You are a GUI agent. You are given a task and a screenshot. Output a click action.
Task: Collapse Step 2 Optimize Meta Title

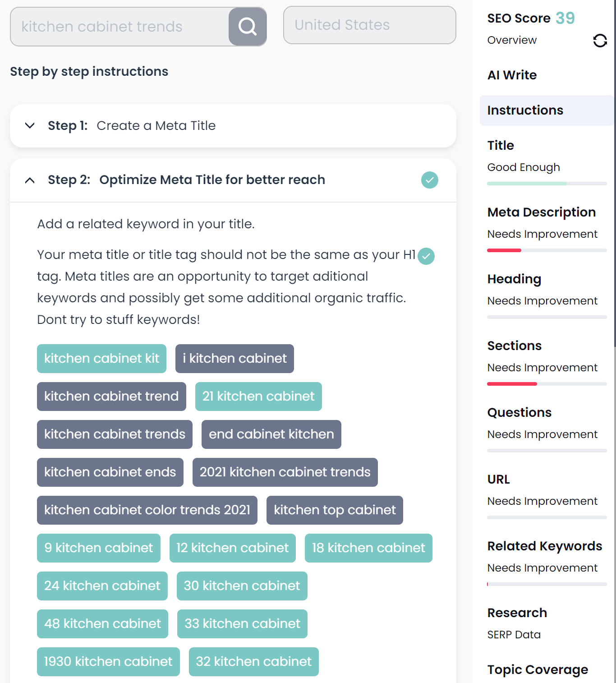tap(30, 180)
